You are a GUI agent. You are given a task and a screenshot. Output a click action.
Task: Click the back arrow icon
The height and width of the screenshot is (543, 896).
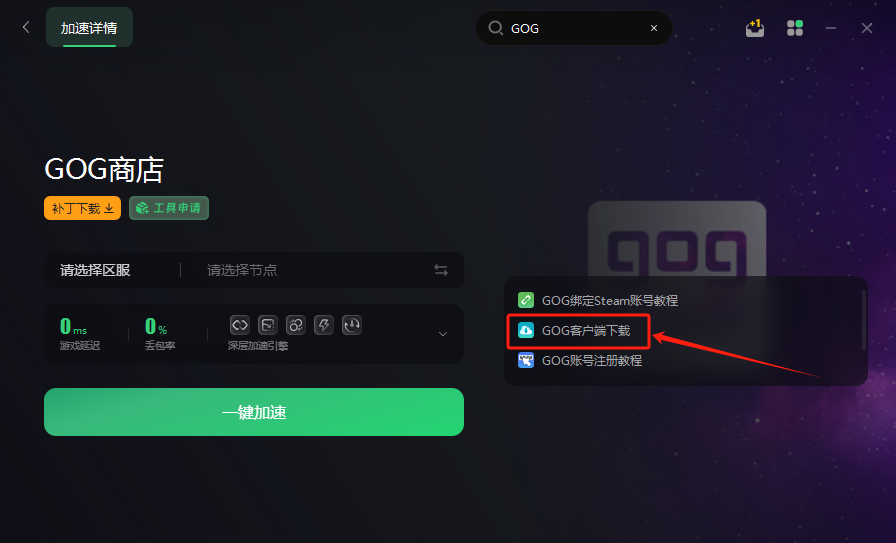[x=26, y=27]
